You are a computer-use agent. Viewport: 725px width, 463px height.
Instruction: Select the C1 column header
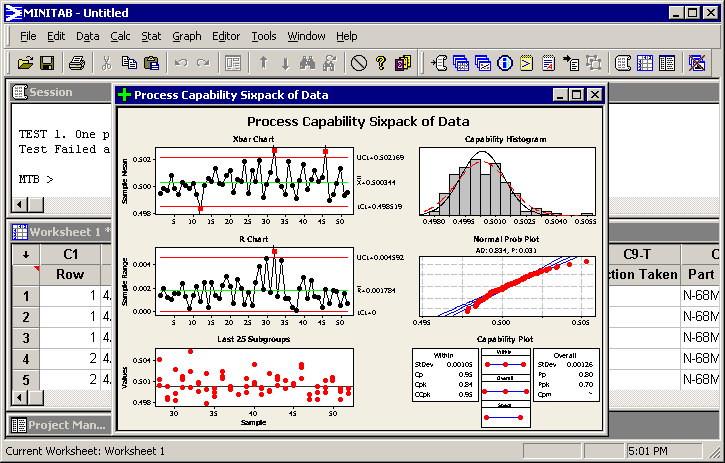pos(70,254)
